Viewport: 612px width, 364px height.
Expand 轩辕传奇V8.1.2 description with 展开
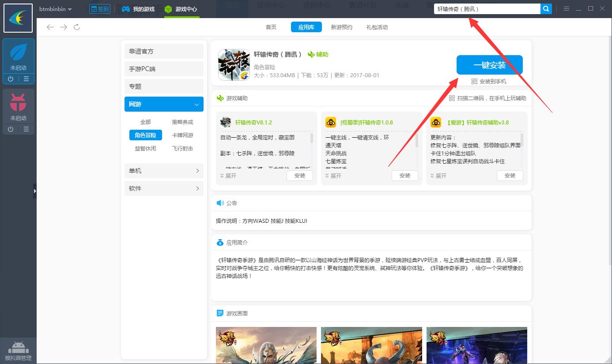click(228, 176)
